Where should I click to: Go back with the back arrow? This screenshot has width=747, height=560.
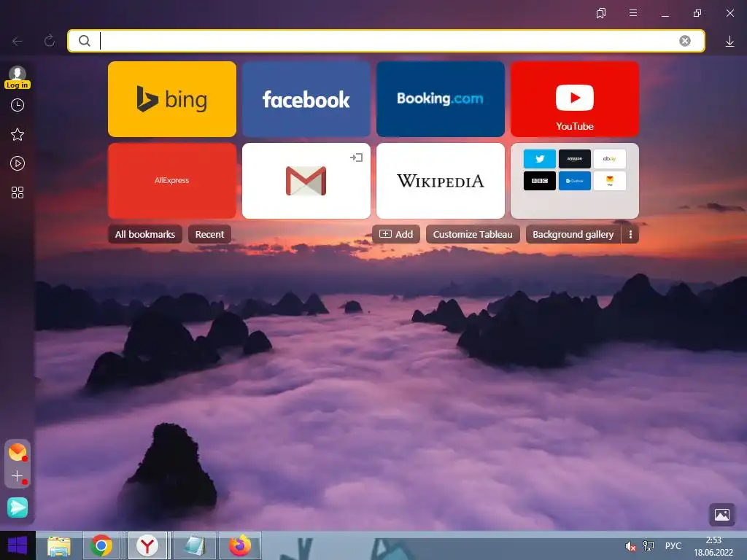coord(18,42)
